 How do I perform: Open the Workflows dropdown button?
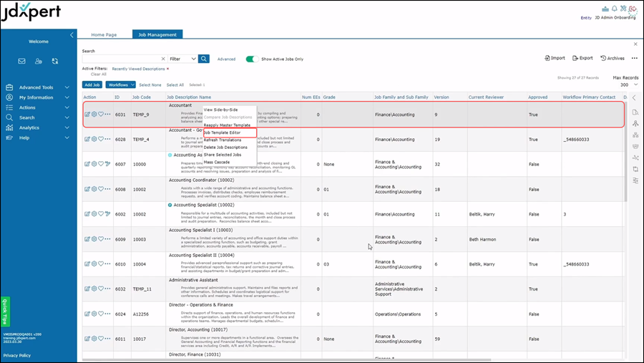pos(120,84)
